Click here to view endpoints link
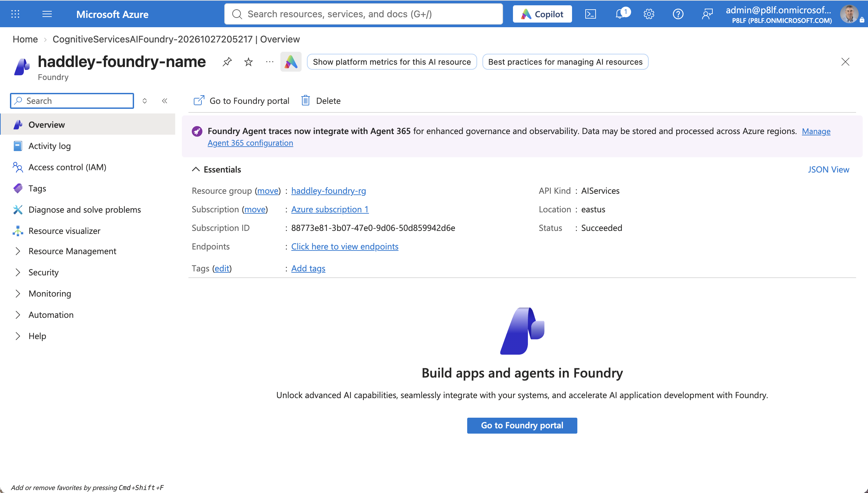Image resolution: width=868 pixels, height=493 pixels. click(345, 246)
